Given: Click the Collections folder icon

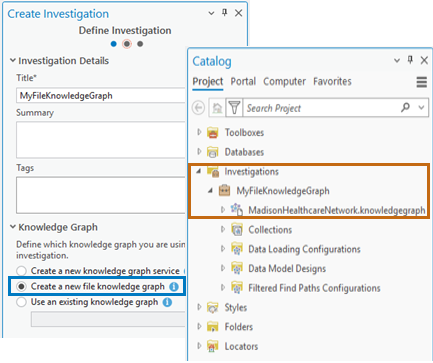Looking at the screenshot, I should (x=237, y=230).
